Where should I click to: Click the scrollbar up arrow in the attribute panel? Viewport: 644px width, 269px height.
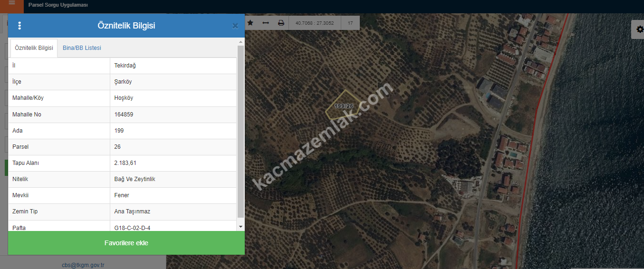click(240, 42)
